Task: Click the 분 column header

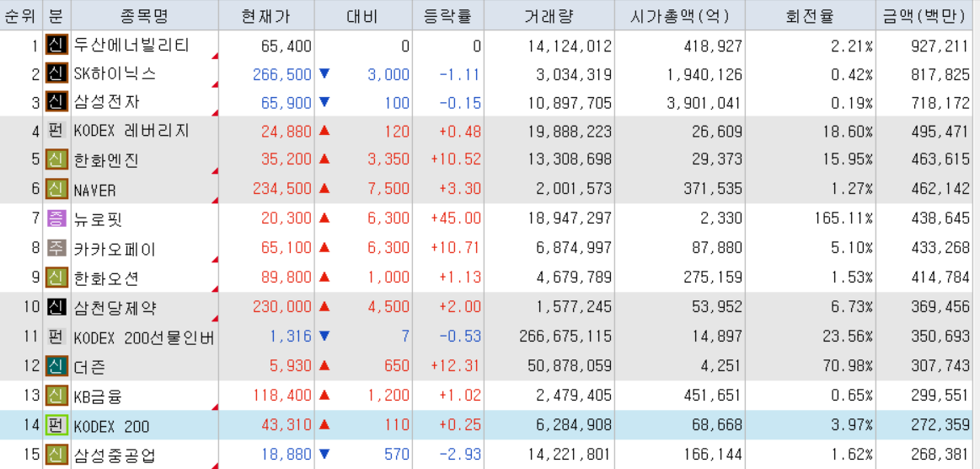Action: pos(56,15)
